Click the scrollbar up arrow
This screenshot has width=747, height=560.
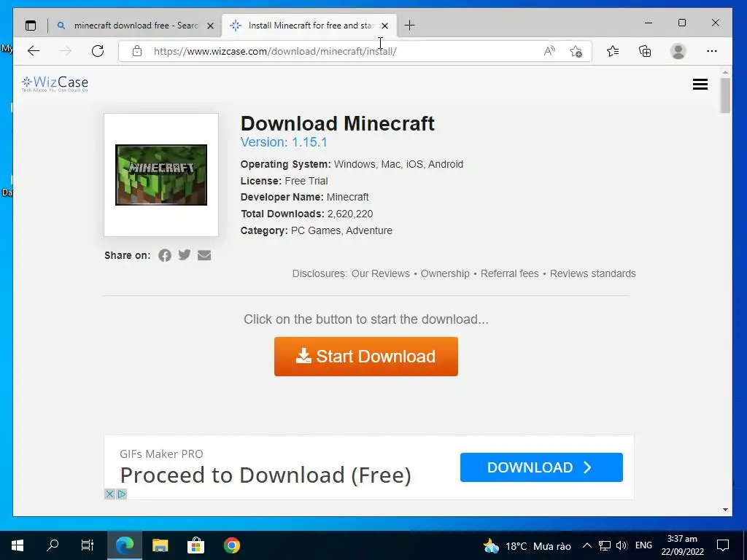[x=725, y=72]
